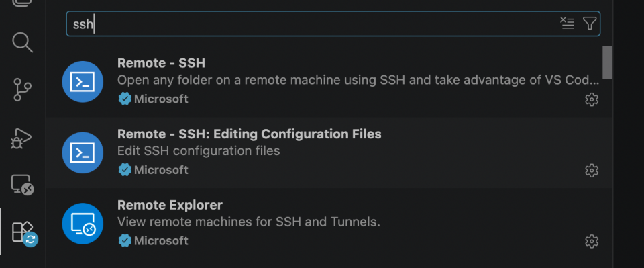Clear extensions search results icon
The image size is (644, 268).
tap(568, 24)
